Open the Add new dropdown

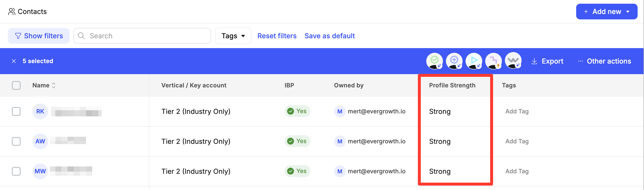click(606, 12)
